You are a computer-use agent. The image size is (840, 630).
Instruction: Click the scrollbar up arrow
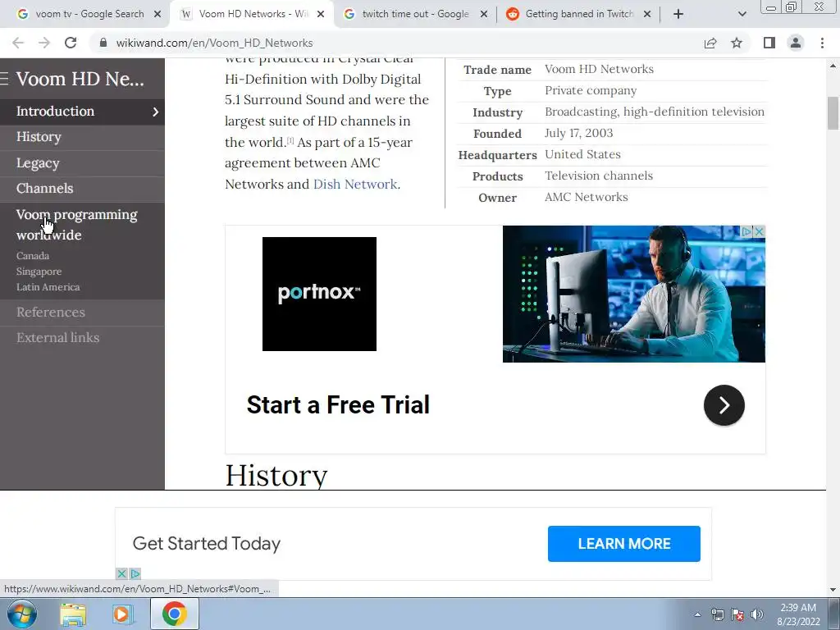click(x=833, y=66)
